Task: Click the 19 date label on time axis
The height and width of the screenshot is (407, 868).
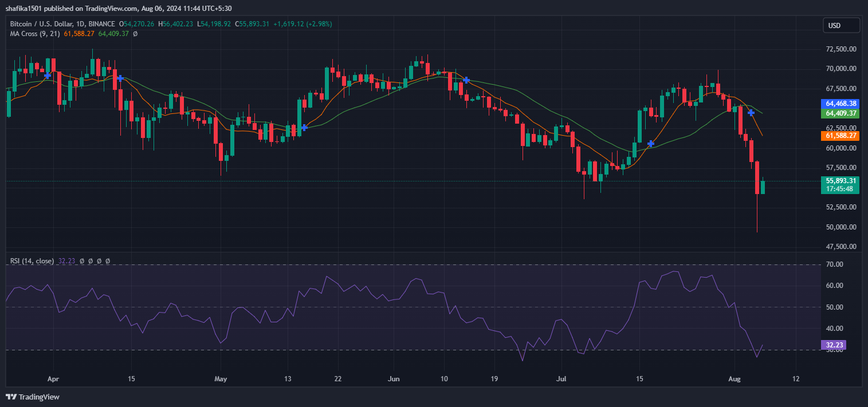Action: [x=494, y=379]
